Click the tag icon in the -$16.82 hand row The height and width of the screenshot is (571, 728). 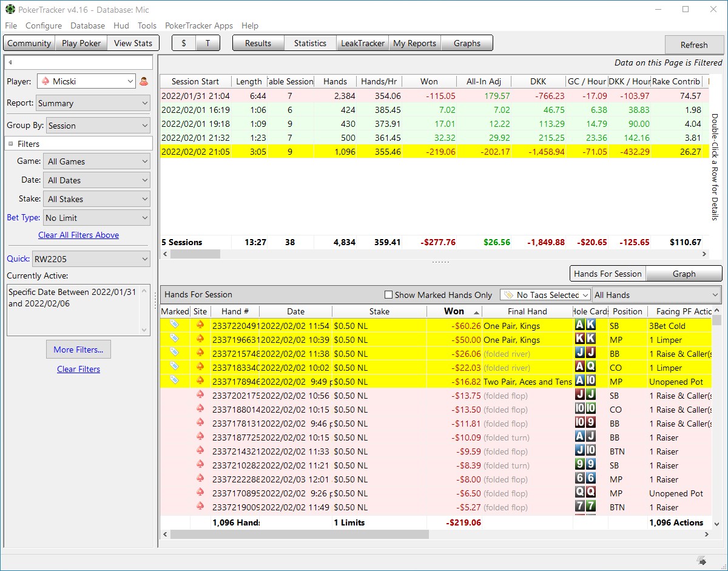click(x=175, y=380)
